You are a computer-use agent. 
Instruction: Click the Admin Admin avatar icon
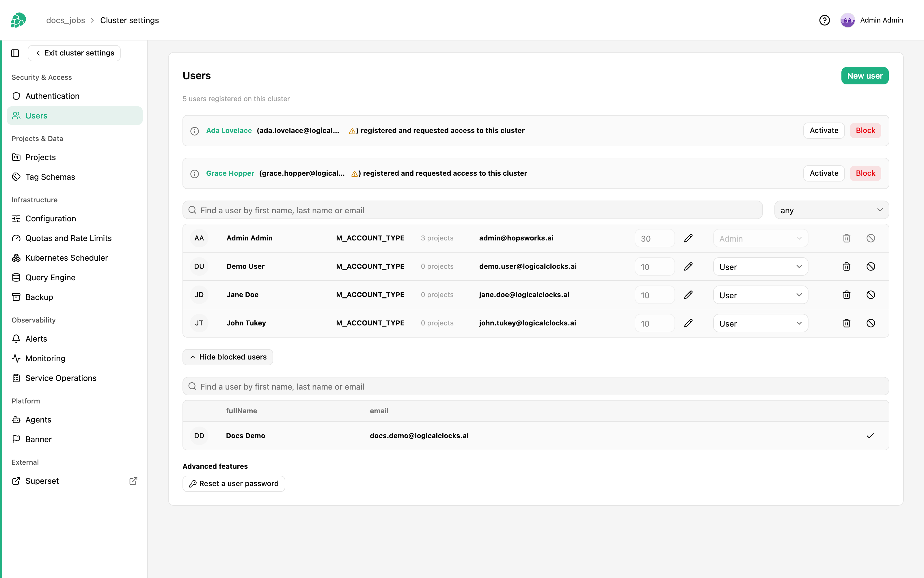tap(847, 20)
